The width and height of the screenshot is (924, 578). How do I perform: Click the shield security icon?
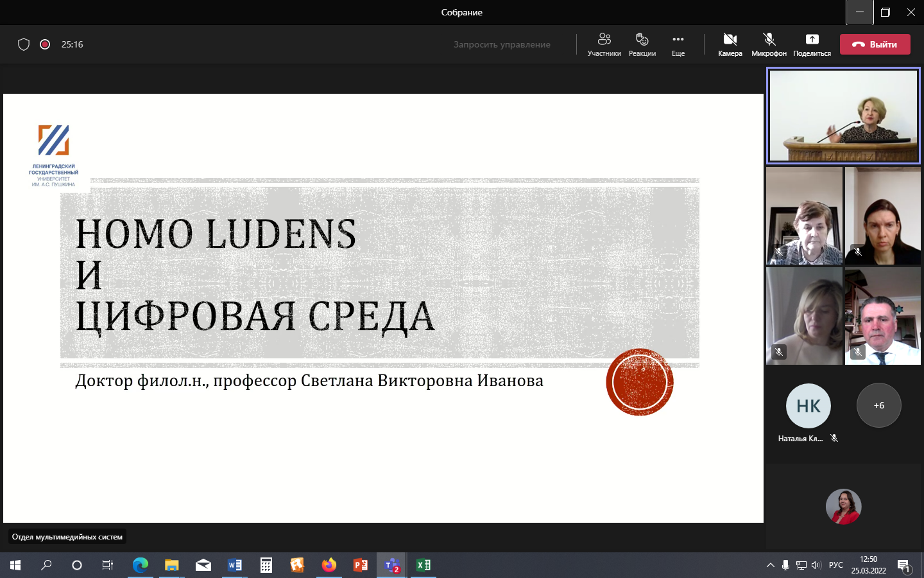24,44
